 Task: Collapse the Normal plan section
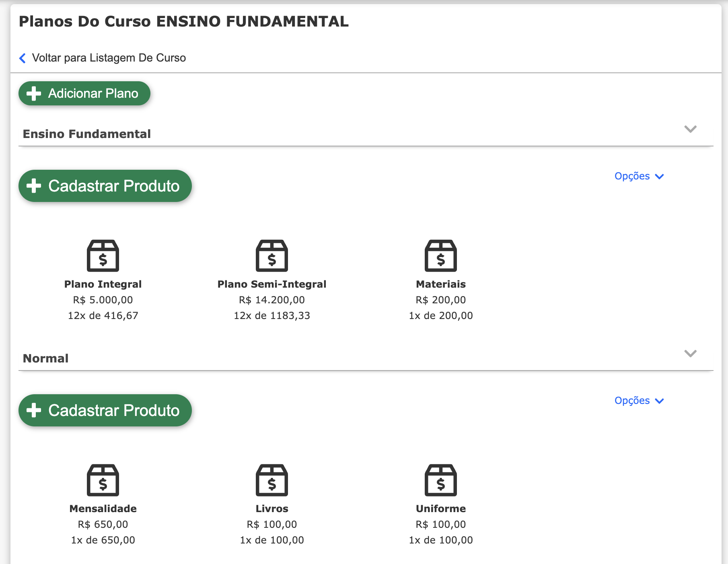pyautogui.click(x=690, y=354)
